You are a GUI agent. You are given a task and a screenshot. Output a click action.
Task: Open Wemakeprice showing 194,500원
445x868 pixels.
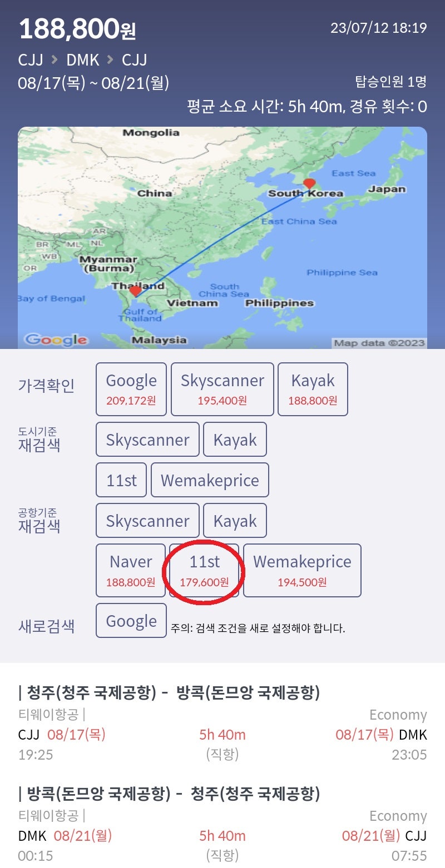303,570
